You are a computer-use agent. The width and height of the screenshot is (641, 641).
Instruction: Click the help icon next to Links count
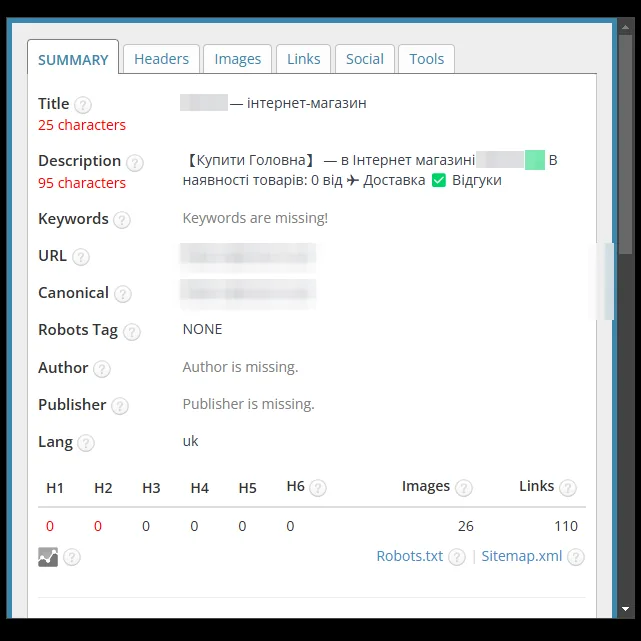[568, 488]
